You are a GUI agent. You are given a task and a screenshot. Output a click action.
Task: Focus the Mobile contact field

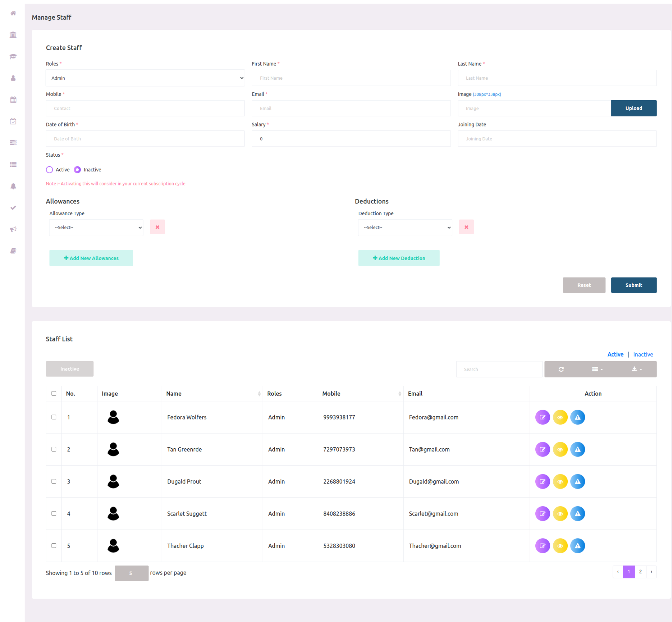(x=145, y=108)
